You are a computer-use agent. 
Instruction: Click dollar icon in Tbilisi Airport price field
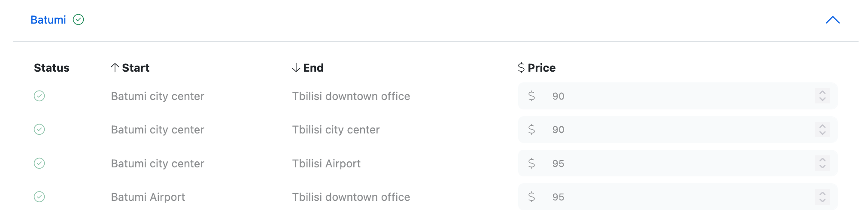[x=531, y=164]
